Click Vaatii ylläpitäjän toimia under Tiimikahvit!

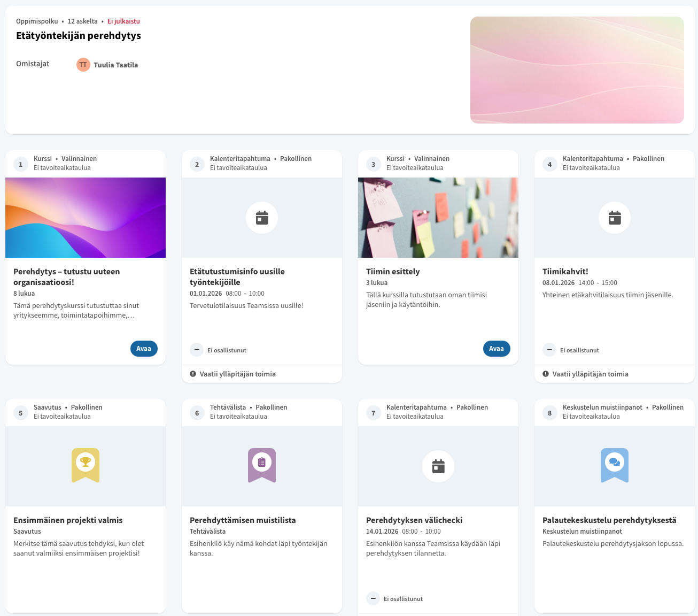pyautogui.click(x=590, y=374)
